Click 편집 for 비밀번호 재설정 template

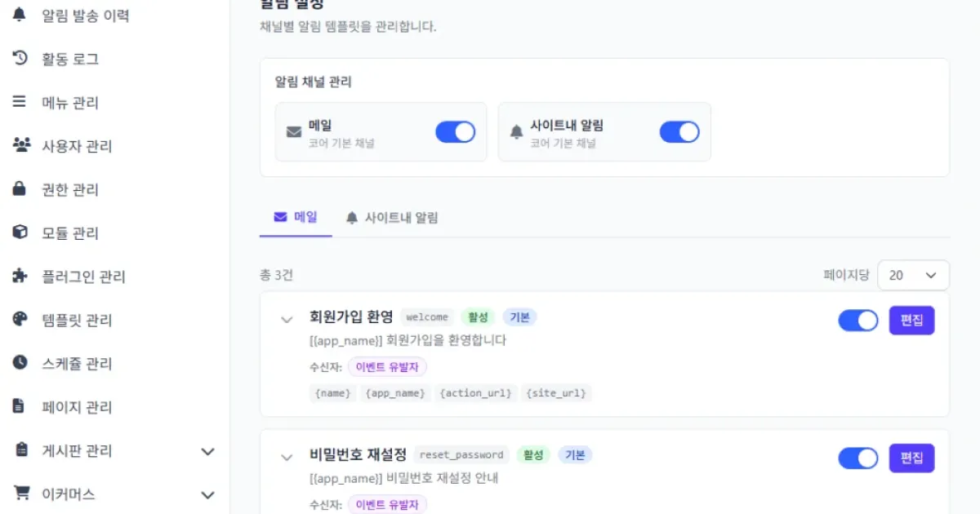pos(911,459)
